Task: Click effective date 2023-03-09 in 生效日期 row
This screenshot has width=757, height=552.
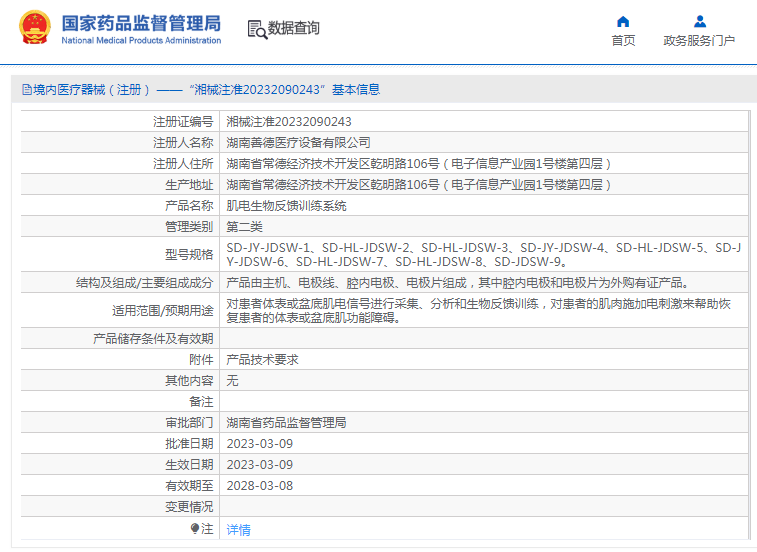Action: click(260, 465)
